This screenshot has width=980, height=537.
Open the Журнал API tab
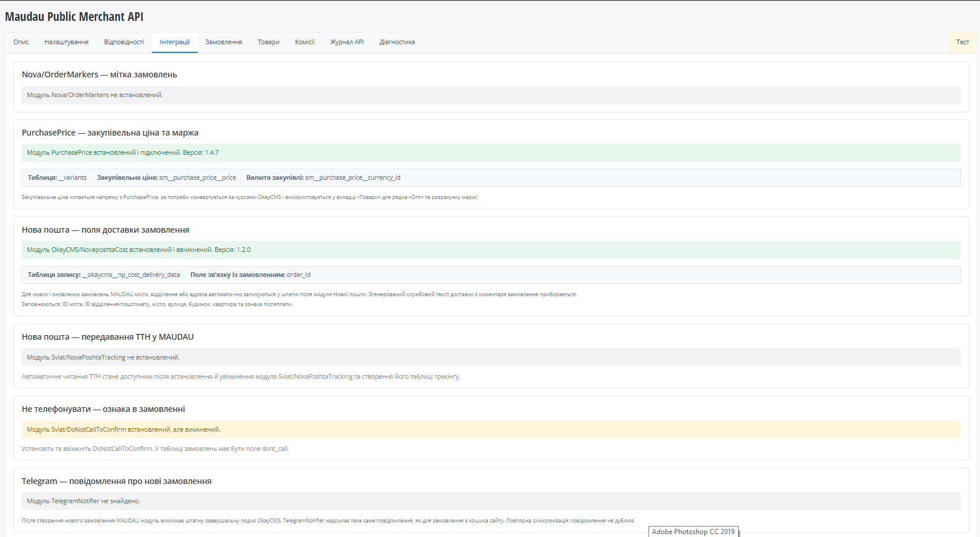pyautogui.click(x=347, y=42)
